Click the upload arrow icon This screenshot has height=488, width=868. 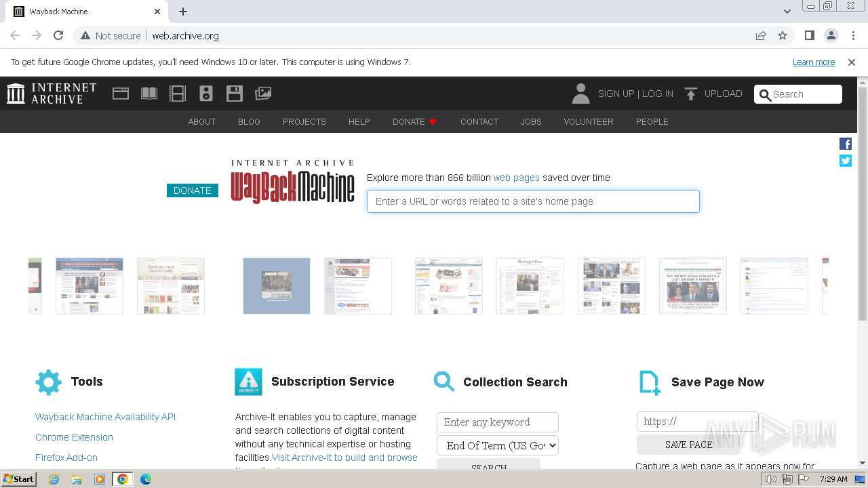(691, 94)
